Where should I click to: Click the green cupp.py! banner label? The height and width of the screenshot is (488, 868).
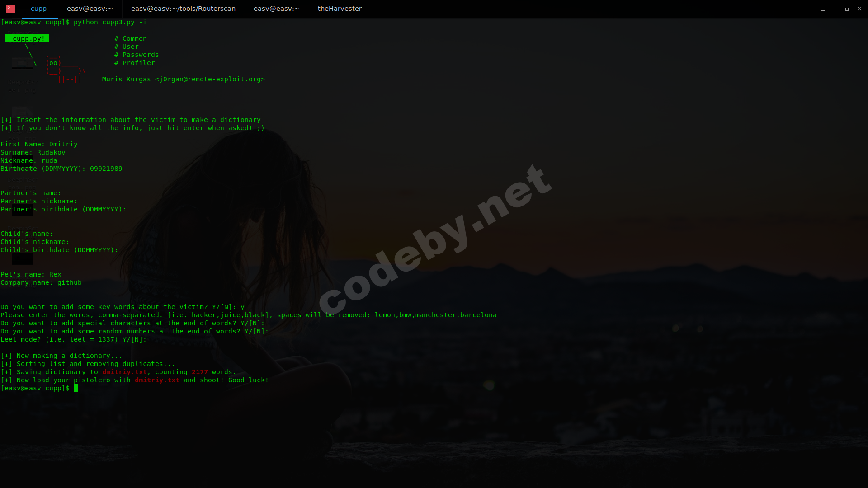click(27, 38)
